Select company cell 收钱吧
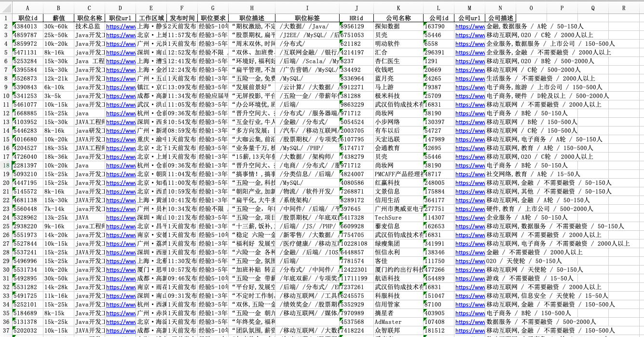The height and width of the screenshot is (337, 644). coord(398,70)
